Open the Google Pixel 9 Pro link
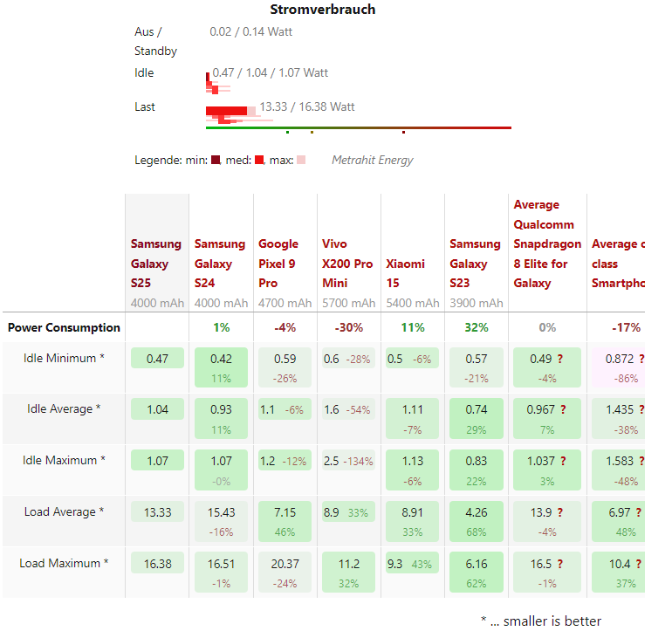 278,264
